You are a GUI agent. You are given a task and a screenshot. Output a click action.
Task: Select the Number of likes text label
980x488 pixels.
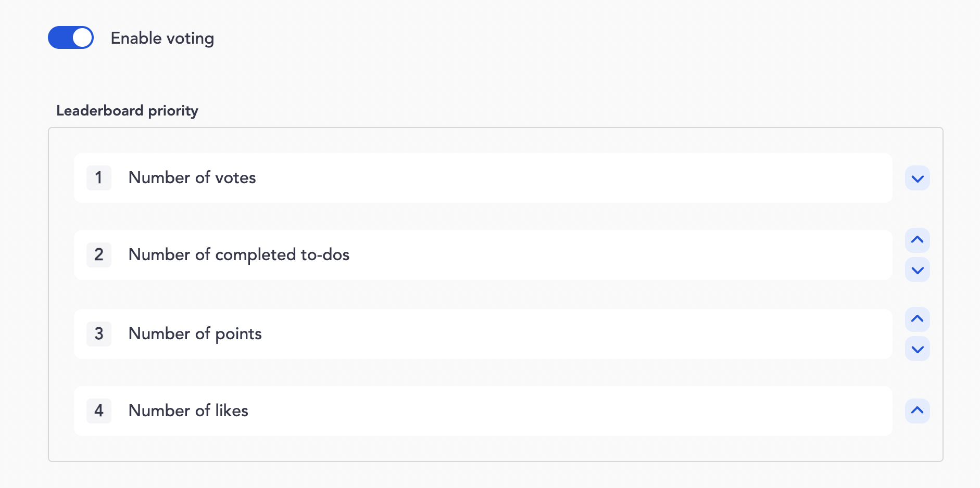point(188,411)
